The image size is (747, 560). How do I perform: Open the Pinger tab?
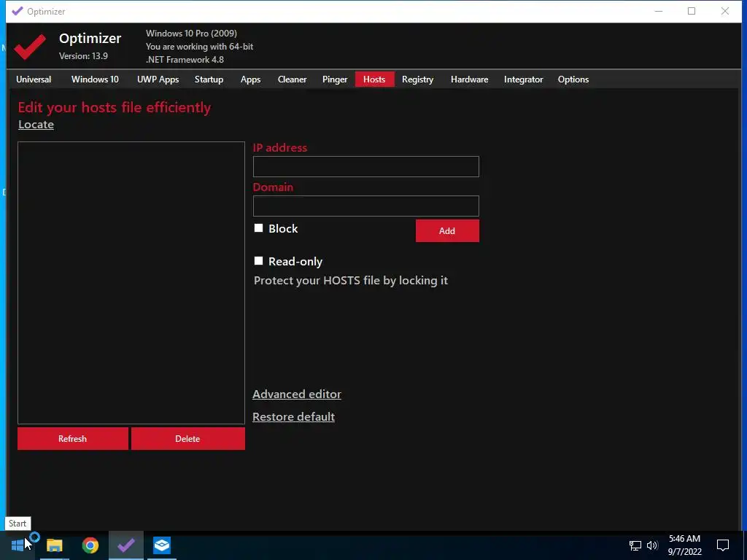(x=335, y=79)
